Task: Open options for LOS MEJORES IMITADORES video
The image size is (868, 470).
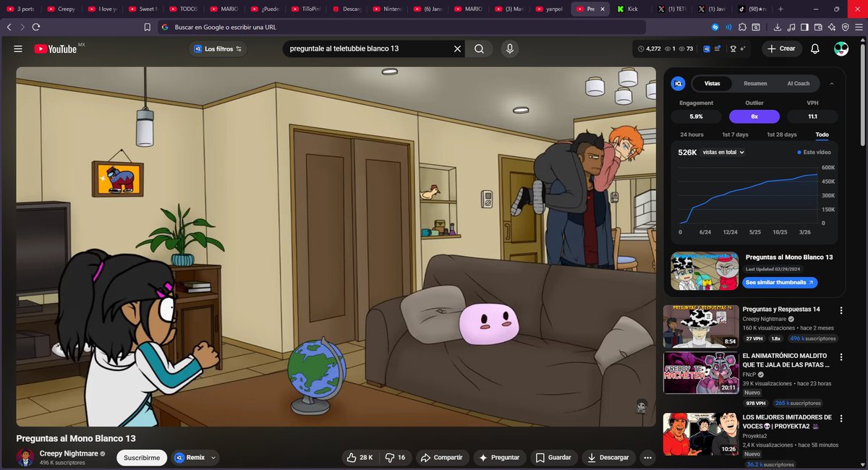Action: [841, 418]
